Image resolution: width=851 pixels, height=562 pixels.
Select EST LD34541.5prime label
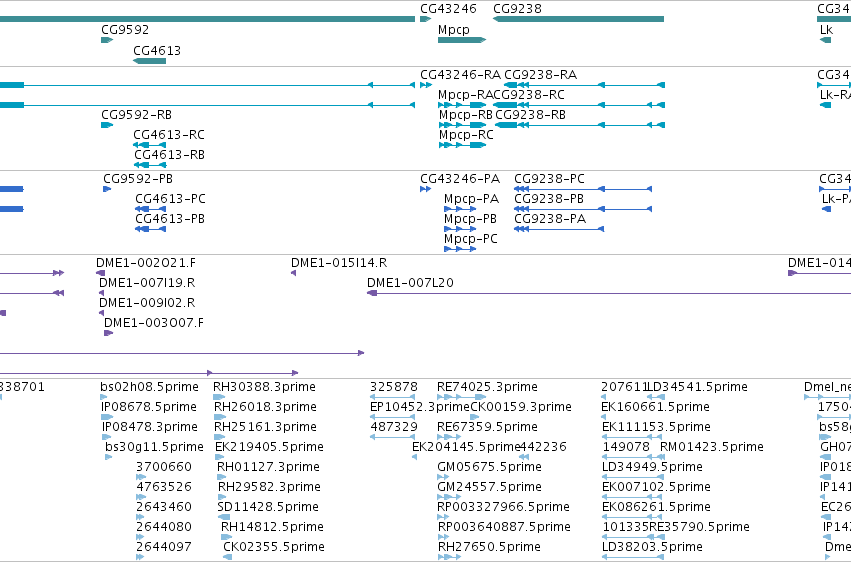tap(698, 387)
